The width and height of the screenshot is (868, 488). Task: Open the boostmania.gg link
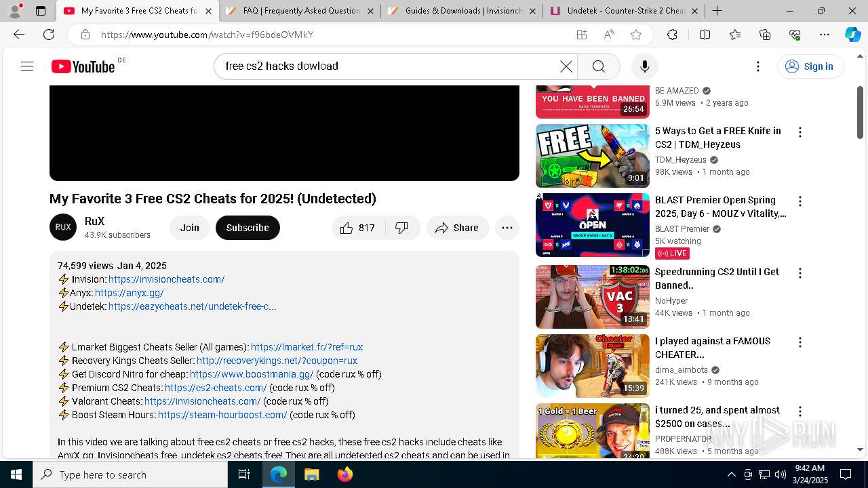click(252, 374)
